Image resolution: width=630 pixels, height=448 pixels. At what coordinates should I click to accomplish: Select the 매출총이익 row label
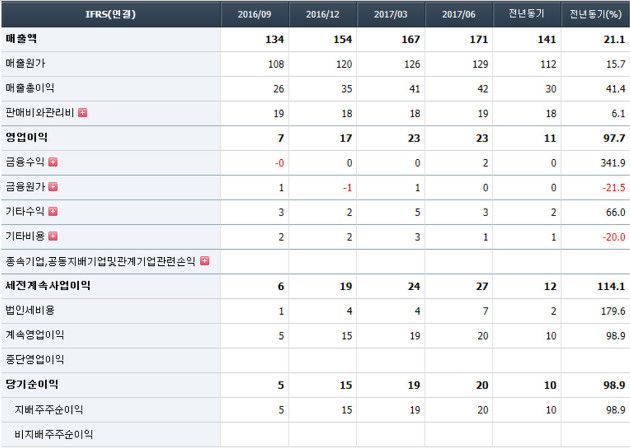pyautogui.click(x=30, y=88)
